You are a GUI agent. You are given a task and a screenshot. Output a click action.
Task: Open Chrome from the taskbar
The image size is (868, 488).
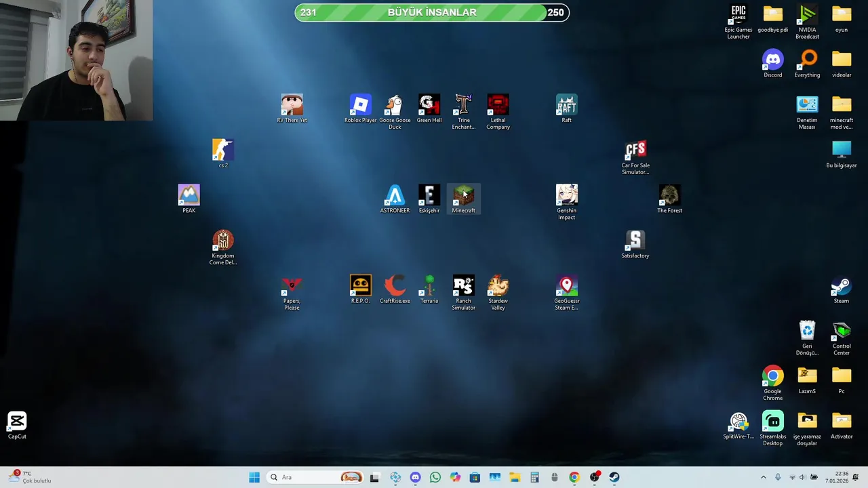(x=574, y=477)
